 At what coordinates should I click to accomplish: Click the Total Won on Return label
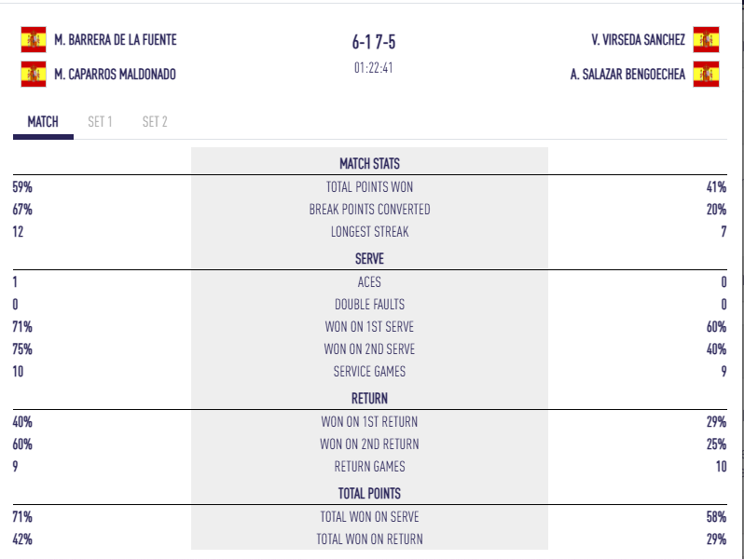click(x=369, y=539)
